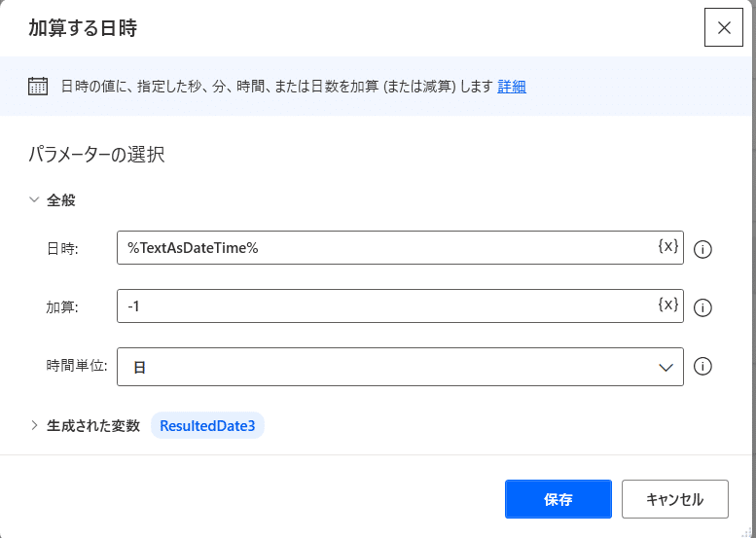Open the 時間単位 dropdown set to 日
The width and height of the screenshot is (756, 538).
[400, 367]
